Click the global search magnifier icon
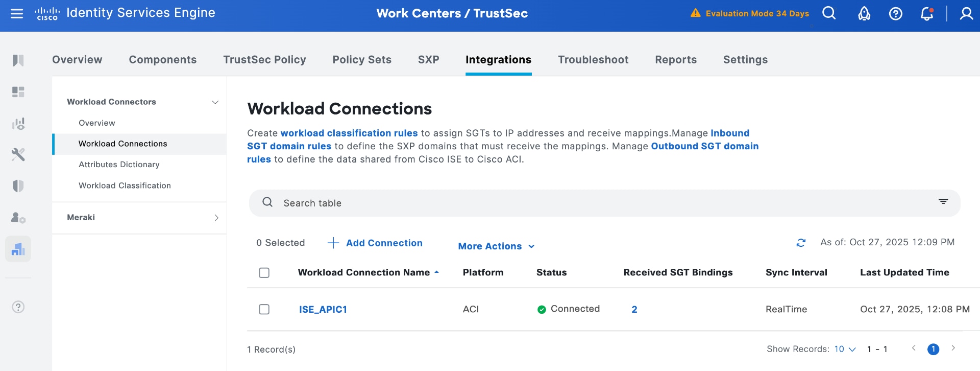980x371 pixels. [x=829, y=13]
